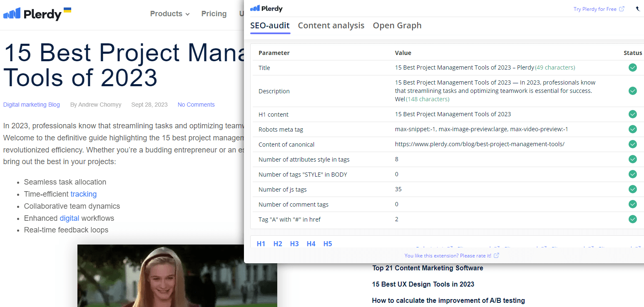Viewport: 644px width, 307px height.
Task: Click the 'Collaborative team dynamics' bullet
Action: pyautogui.click(x=72, y=206)
